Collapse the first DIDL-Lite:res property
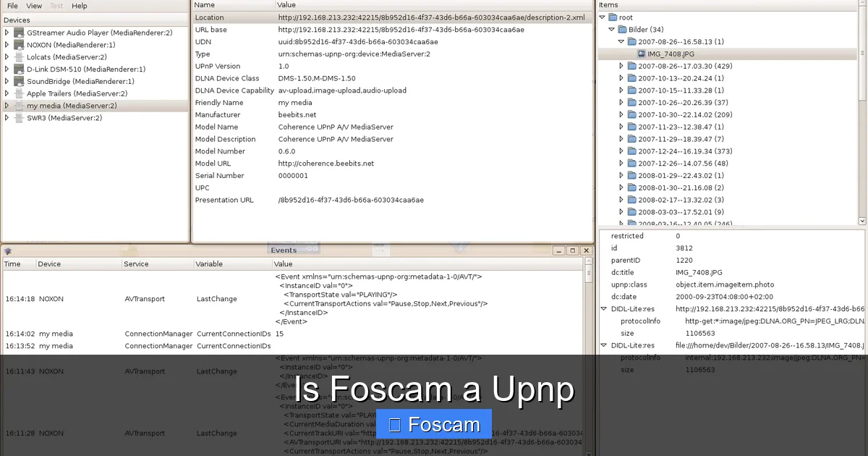This screenshot has width=868, height=456. [x=604, y=308]
